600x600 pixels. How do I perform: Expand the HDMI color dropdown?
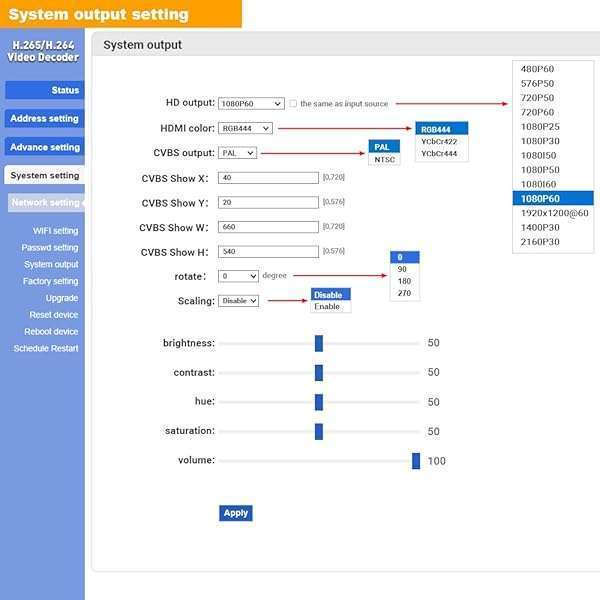[x=245, y=128]
